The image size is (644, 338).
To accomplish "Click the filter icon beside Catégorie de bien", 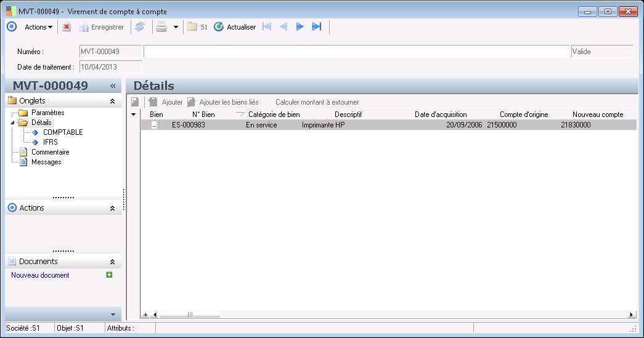I will pyautogui.click(x=240, y=114).
